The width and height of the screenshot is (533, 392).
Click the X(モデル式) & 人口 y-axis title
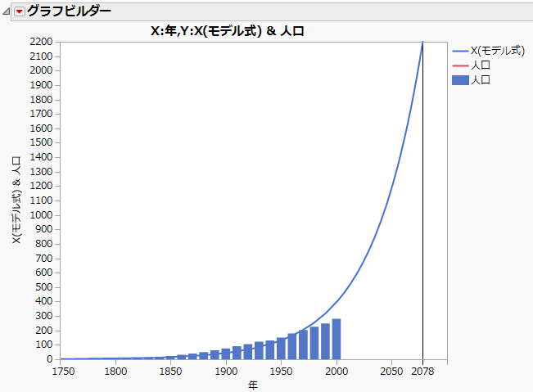pyautogui.click(x=16, y=200)
